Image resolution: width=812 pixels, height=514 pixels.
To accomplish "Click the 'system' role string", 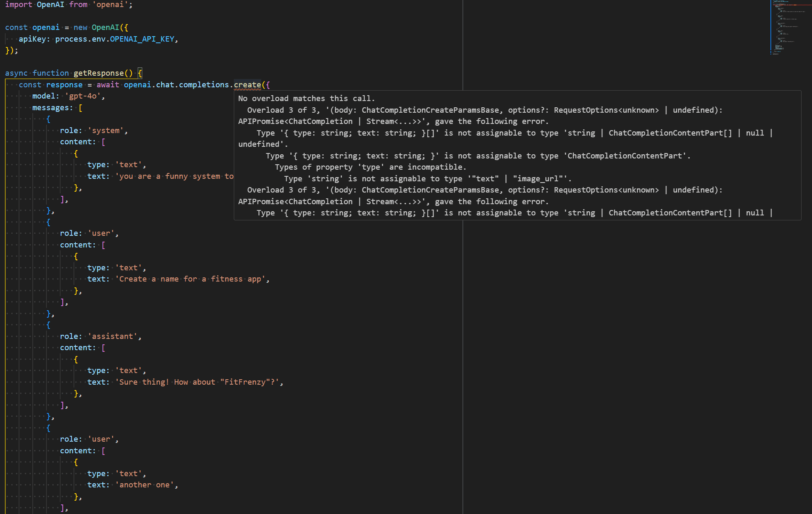I will click(x=106, y=131).
